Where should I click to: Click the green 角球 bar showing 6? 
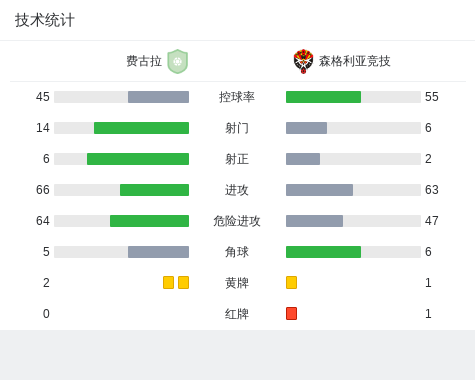pyautogui.click(x=323, y=252)
